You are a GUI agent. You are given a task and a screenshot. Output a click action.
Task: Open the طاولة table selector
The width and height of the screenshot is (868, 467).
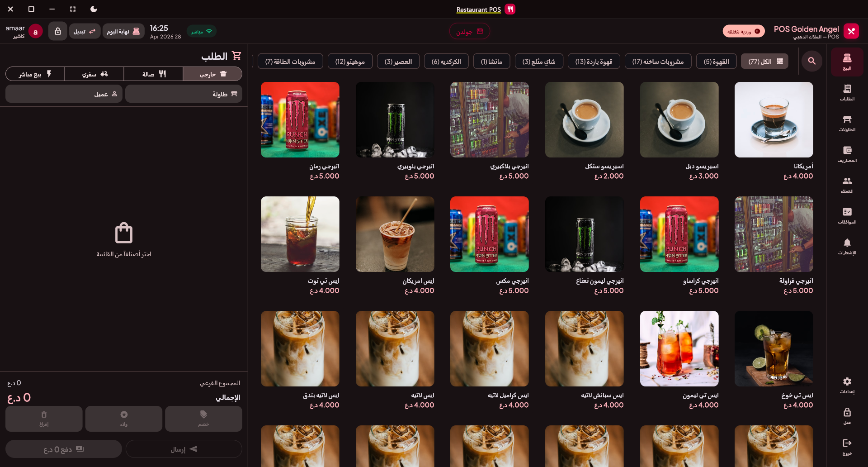tap(184, 94)
